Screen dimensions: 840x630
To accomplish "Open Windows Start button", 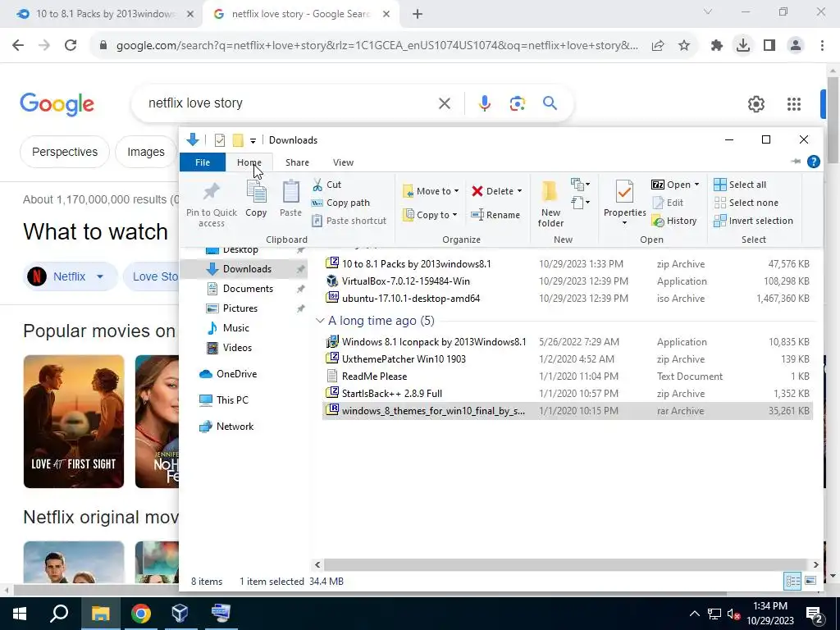I will click(20, 614).
